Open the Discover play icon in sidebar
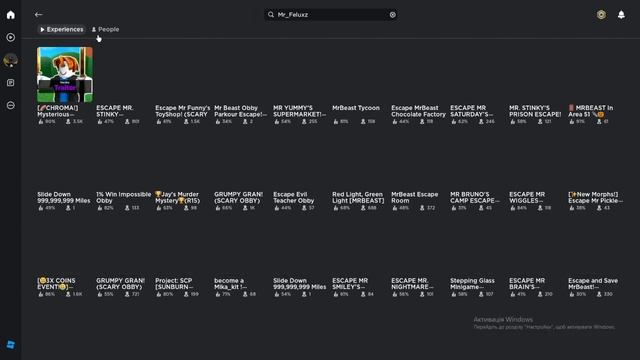The width and height of the screenshot is (640, 360). [11, 37]
